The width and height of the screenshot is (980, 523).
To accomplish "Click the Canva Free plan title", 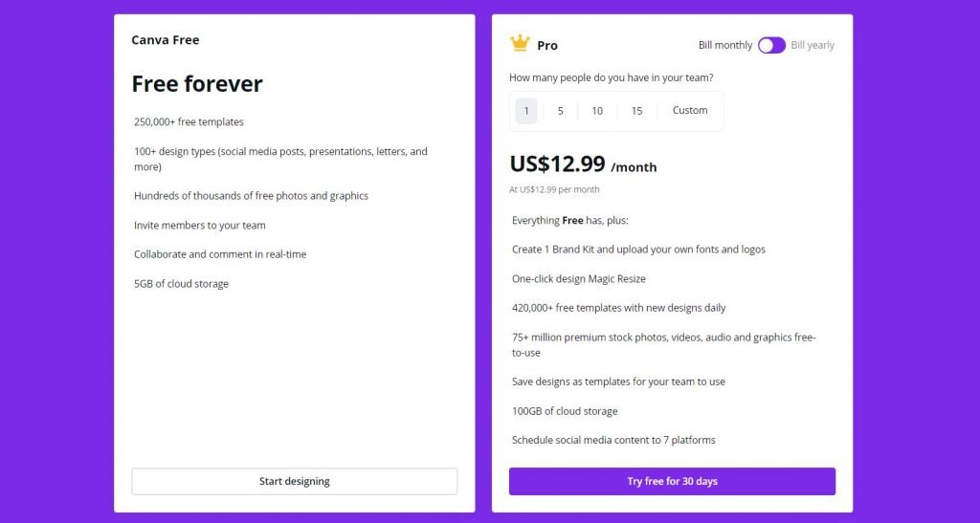I will click(x=165, y=40).
